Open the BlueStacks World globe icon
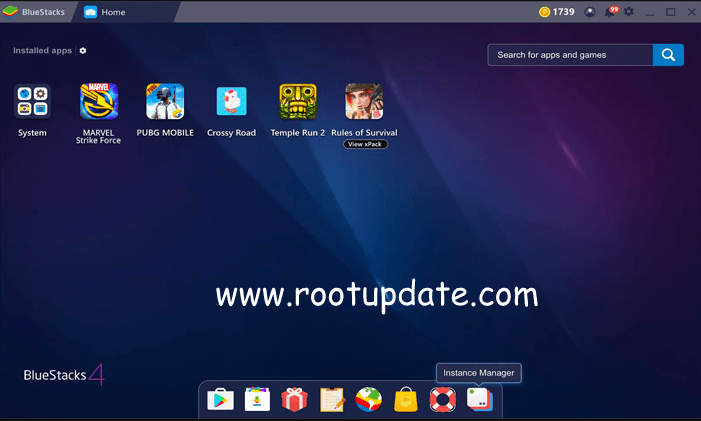The image size is (701, 421). click(x=369, y=399)
